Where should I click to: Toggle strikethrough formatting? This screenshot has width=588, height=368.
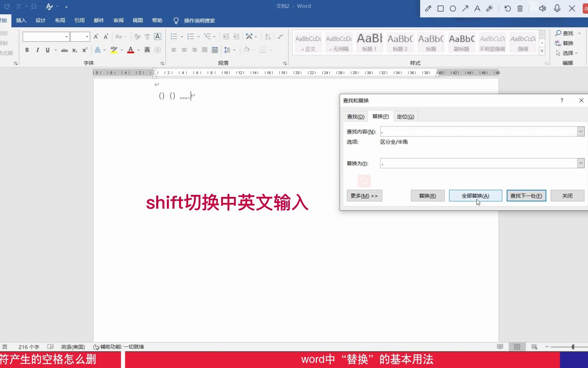64,50
